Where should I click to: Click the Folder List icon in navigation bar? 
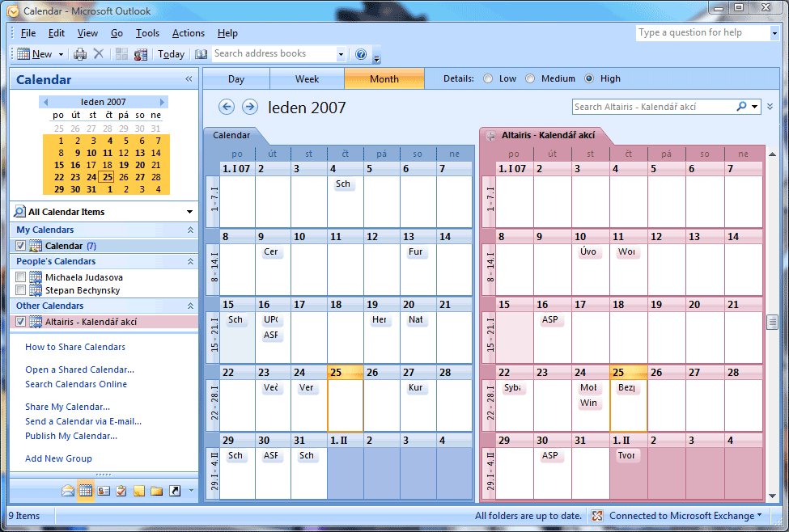pos(156,491)
